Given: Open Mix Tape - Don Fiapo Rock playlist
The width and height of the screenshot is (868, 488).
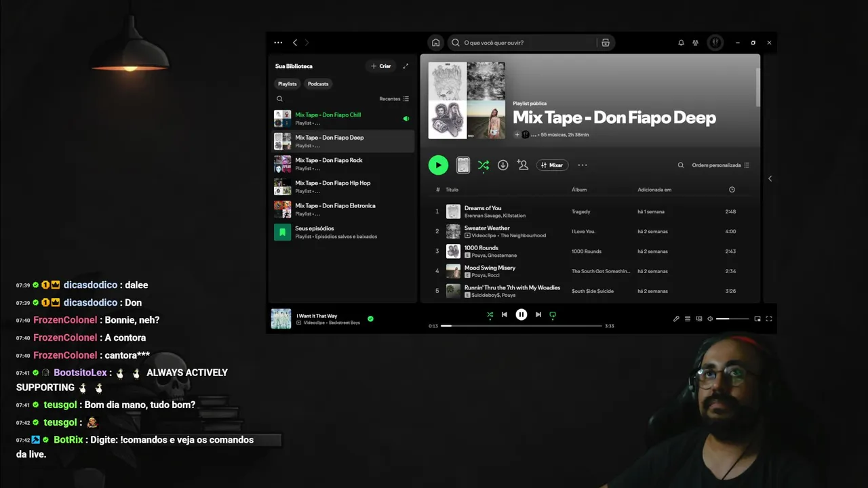Looking at the screenshot, I should tap(343, 164).
